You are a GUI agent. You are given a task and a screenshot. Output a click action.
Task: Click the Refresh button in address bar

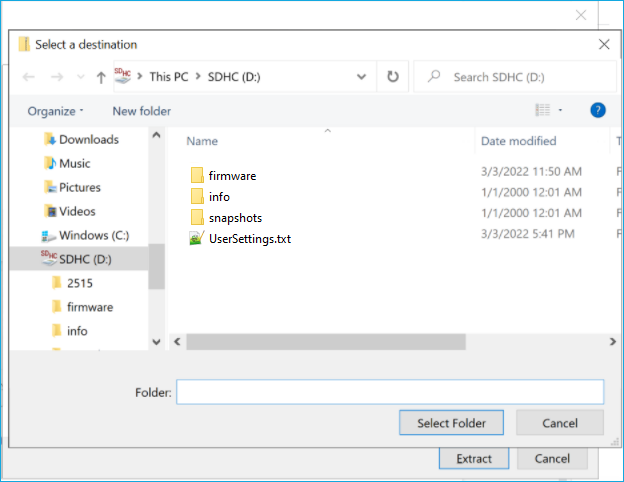(393, 76)
